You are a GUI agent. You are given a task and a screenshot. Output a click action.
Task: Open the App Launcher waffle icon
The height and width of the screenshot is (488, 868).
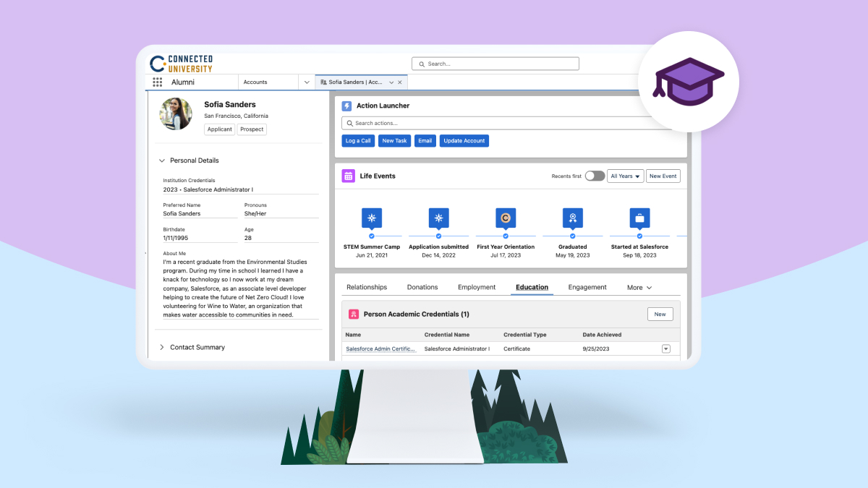pos(157,82)
